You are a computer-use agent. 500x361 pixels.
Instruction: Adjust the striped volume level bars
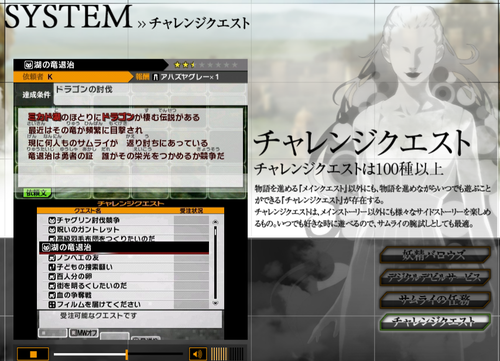tap(227, 354)
